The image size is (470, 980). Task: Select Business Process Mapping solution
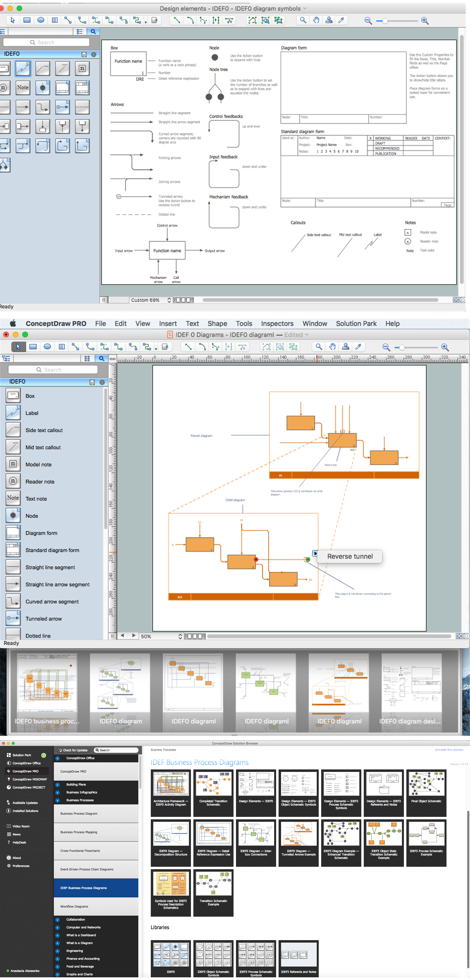point(96,832)
